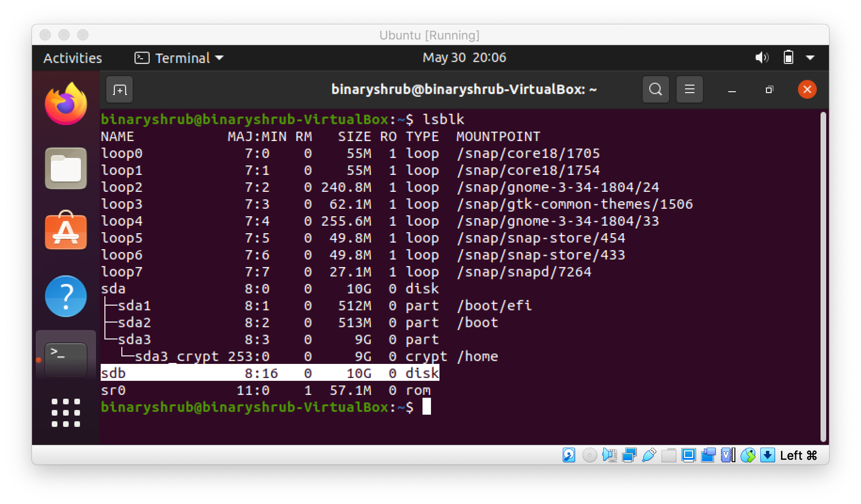Click the MOUNTPOINT column header

498,136
